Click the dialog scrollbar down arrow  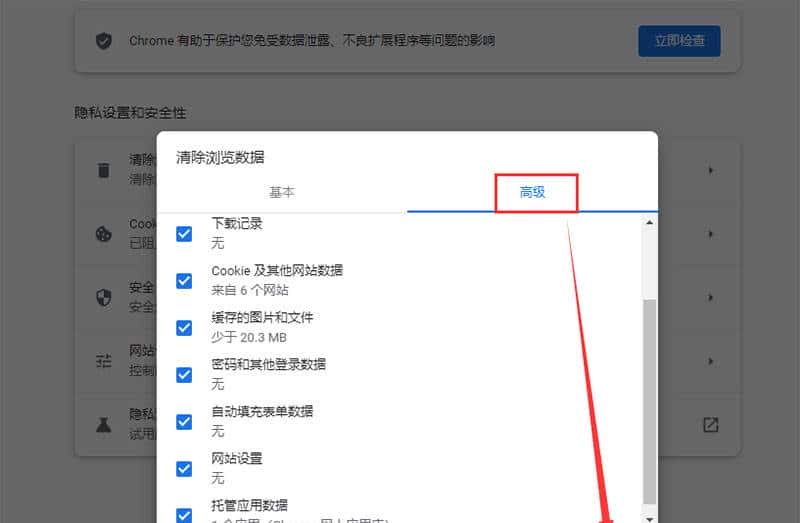pyautogui.click(x=649, y=518)
